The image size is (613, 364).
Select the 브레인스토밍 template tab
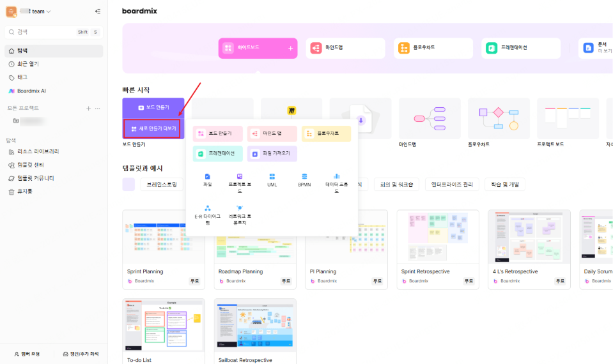coord(162,185)
